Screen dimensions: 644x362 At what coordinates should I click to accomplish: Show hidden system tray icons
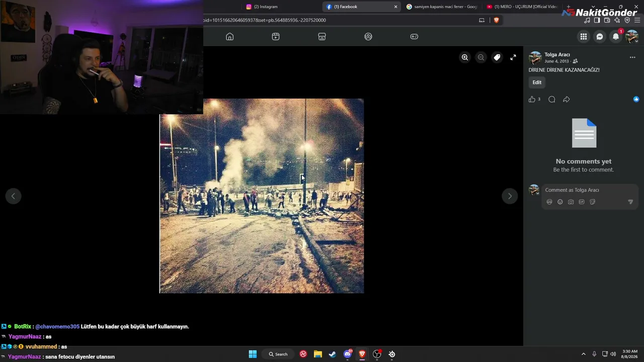point(584,354)
